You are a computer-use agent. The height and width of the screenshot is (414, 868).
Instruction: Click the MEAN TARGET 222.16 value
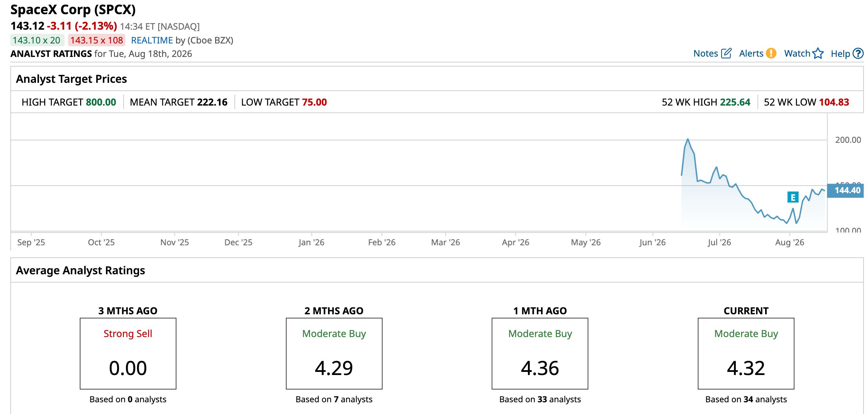coord(212,102)
